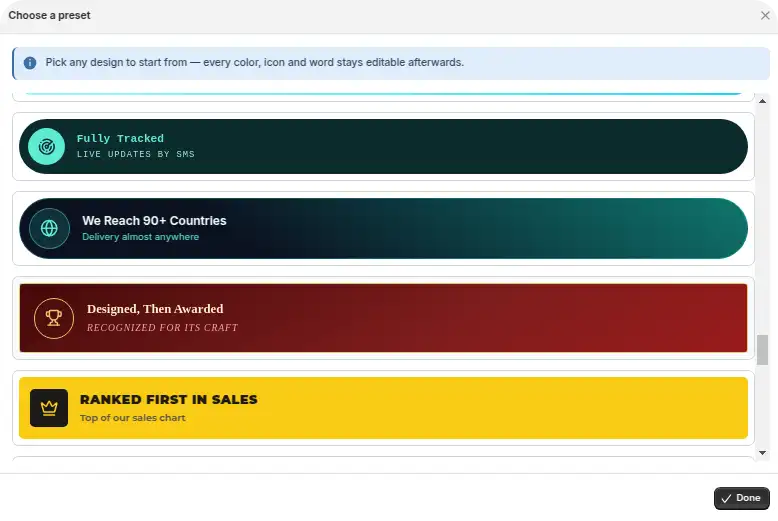Click the 'Choose a preset' dialog title
The image size is (778, 521).
coord(49,15)
